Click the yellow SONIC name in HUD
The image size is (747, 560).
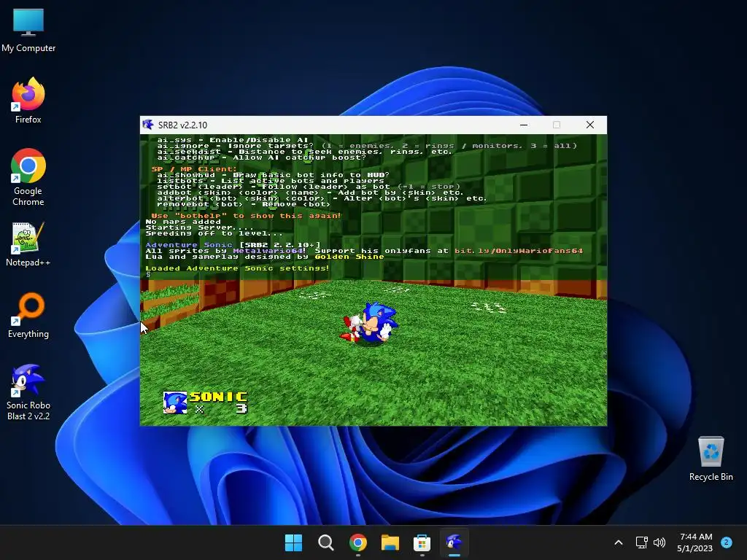click(218, 397)
